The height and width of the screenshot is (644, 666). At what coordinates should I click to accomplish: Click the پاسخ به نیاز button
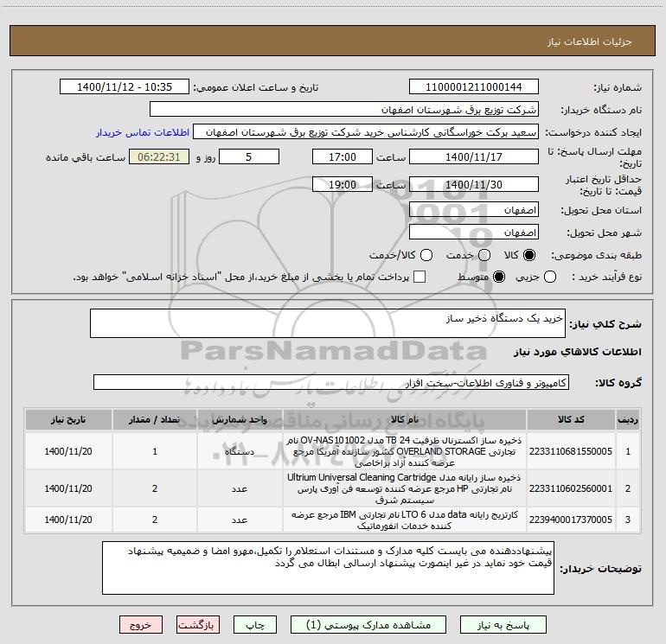[503, 625]
